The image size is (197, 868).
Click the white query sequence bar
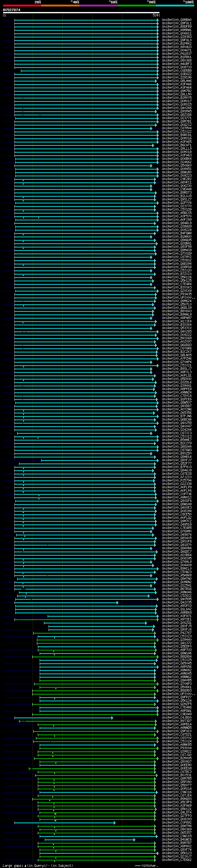tap(81, 13)
